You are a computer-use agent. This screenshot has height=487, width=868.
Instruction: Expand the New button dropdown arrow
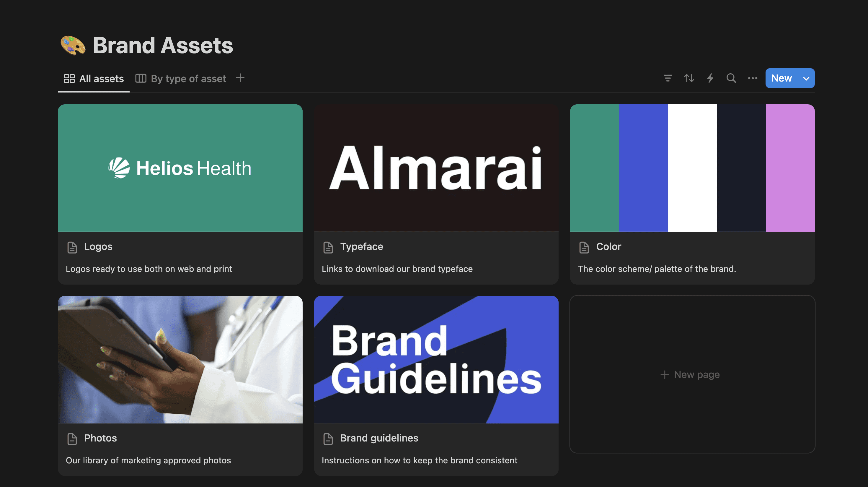pyautogui.click(x=806, y=78)
